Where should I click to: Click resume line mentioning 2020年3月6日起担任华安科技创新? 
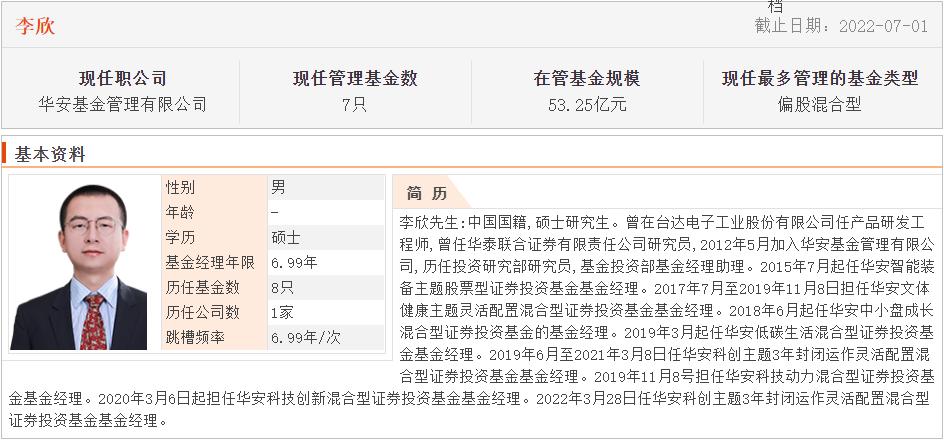pos(469,398)
